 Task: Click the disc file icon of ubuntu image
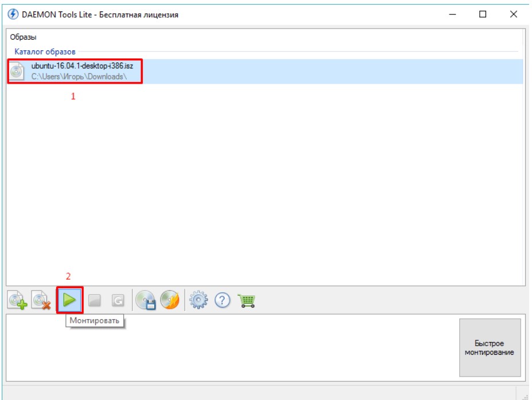tap(17, 71)
